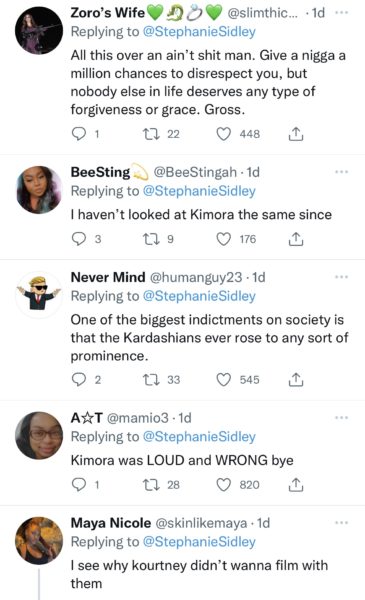Share the A☆T tweet
The height and width of the screenshot is (600, 365).
[x=295, y=485]
